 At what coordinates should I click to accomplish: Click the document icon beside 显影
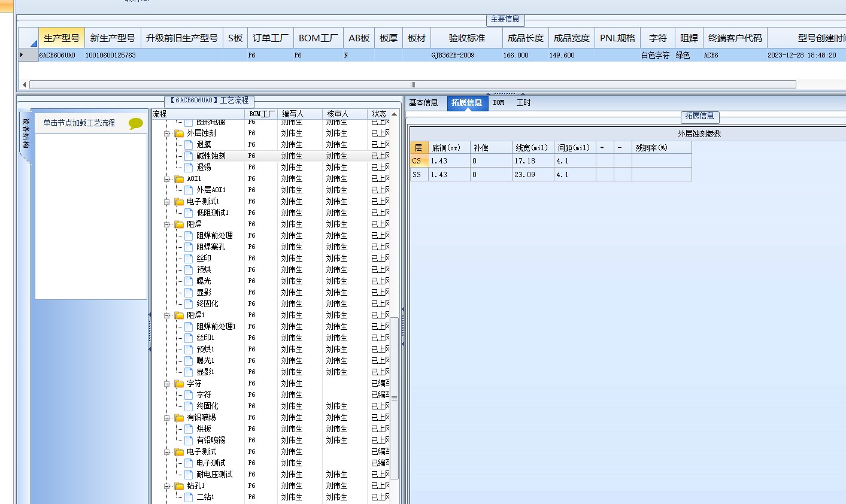[189, 292]
